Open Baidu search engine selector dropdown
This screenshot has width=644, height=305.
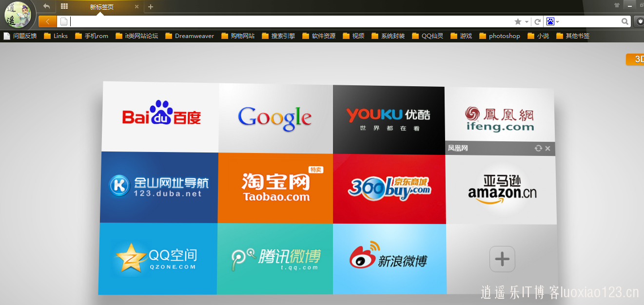point(553,21)
